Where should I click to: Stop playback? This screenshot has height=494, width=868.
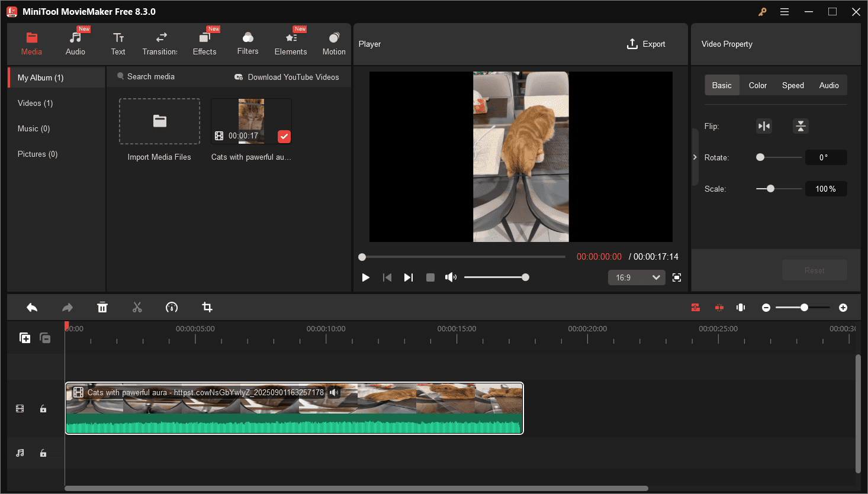[430, 277]
